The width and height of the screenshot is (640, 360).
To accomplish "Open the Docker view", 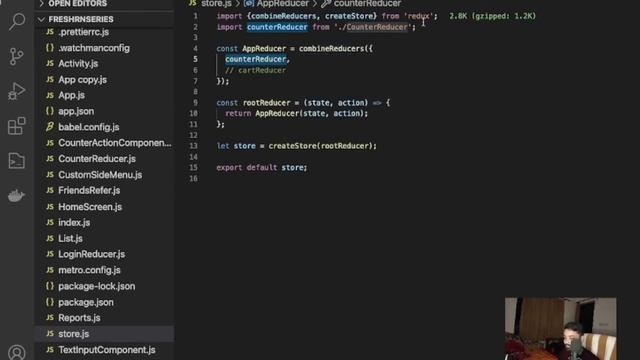I will pyautogui.click(x=17, y=196).
